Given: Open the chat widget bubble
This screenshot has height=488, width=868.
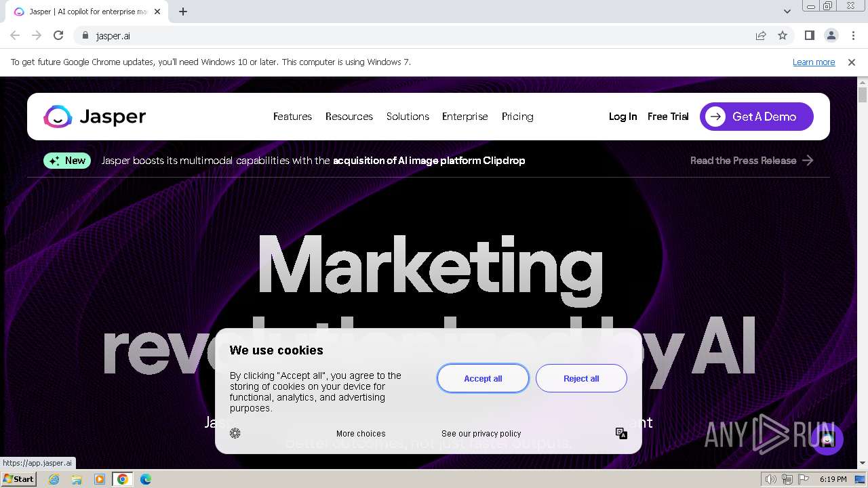Looking at the screenshot, I should click(x=827, y=439).
